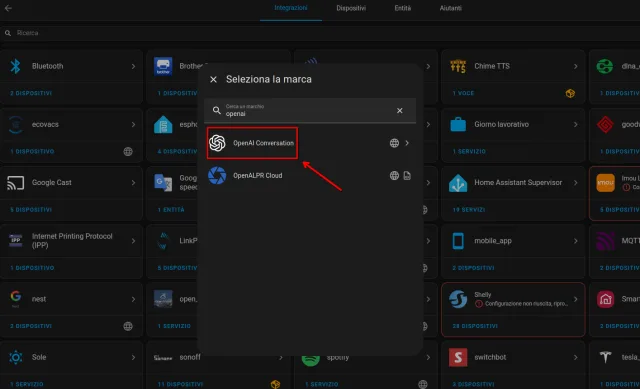Expand the Giorno lavorativo chevron
Screen dimensions: 640x389
coord(576,124)
